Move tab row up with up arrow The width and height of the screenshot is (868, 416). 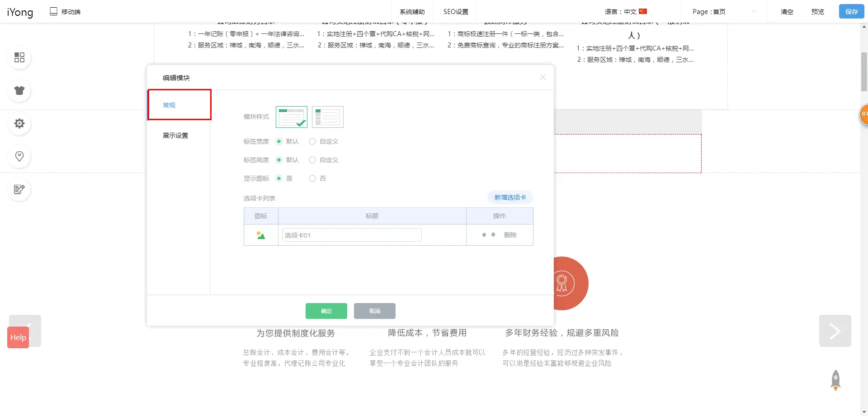point(484,235)
